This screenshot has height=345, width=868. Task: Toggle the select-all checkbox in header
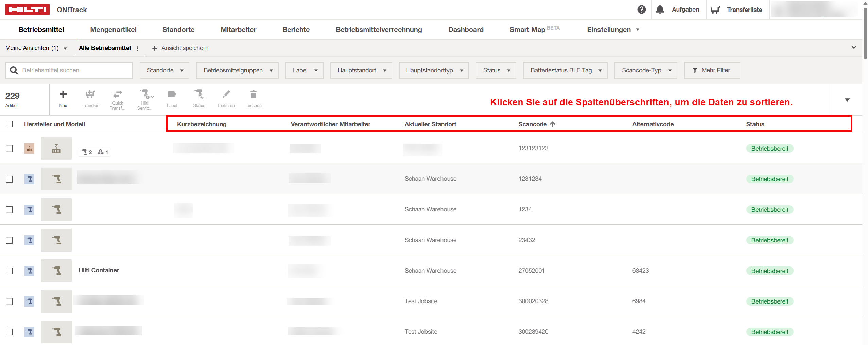9,124
